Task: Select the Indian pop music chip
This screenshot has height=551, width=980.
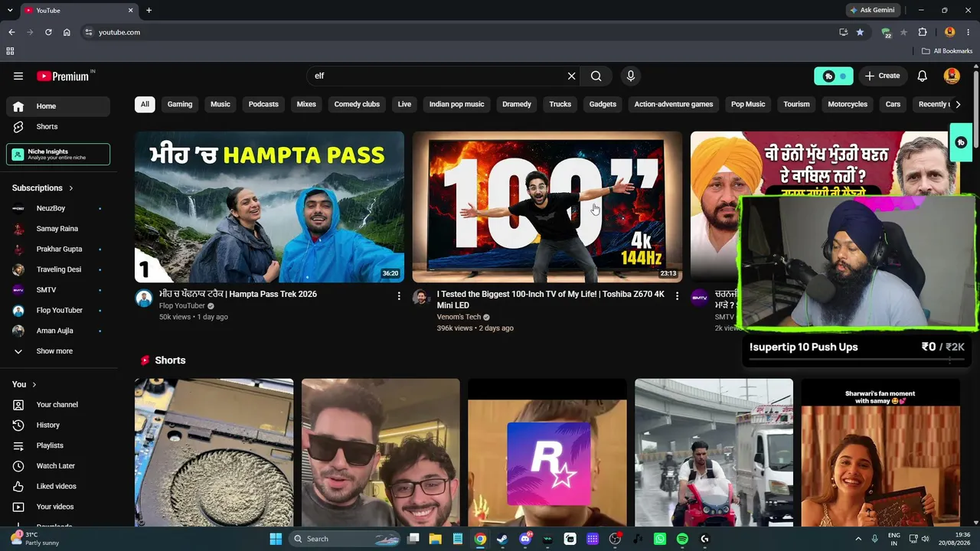Action: [x=457, y=104]
